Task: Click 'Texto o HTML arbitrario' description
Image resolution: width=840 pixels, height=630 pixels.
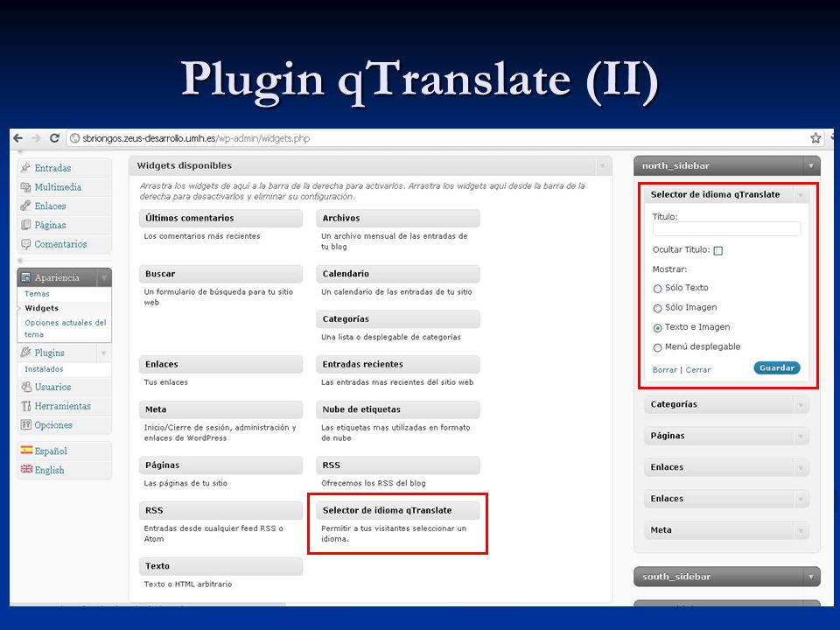Action: [188, 584]
